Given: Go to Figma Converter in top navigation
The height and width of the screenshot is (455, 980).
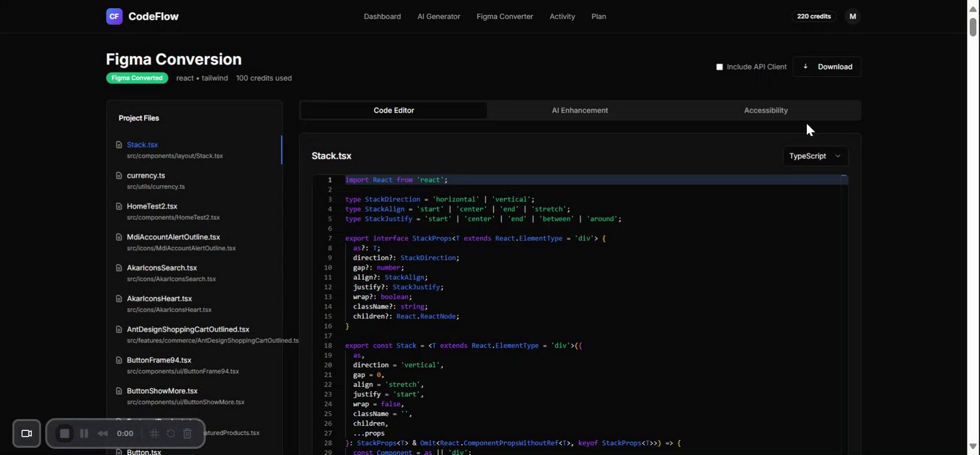Looking at the screenshot, I should [x=504, y=16].
